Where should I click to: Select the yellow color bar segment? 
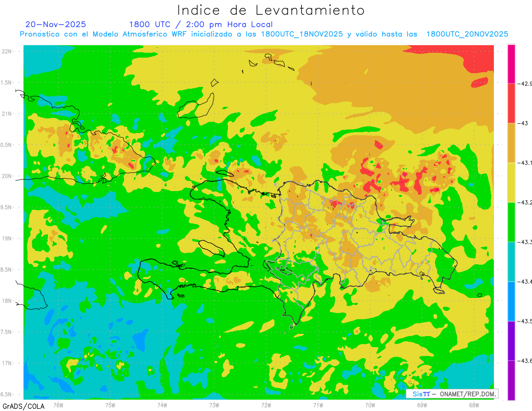(x=511, y=183)
